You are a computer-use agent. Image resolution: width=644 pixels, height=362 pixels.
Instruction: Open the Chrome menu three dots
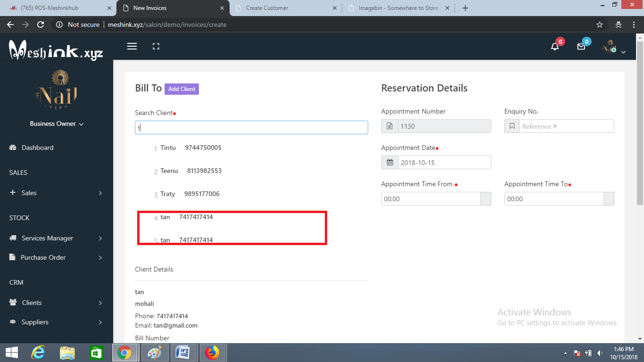pos(635,25)
